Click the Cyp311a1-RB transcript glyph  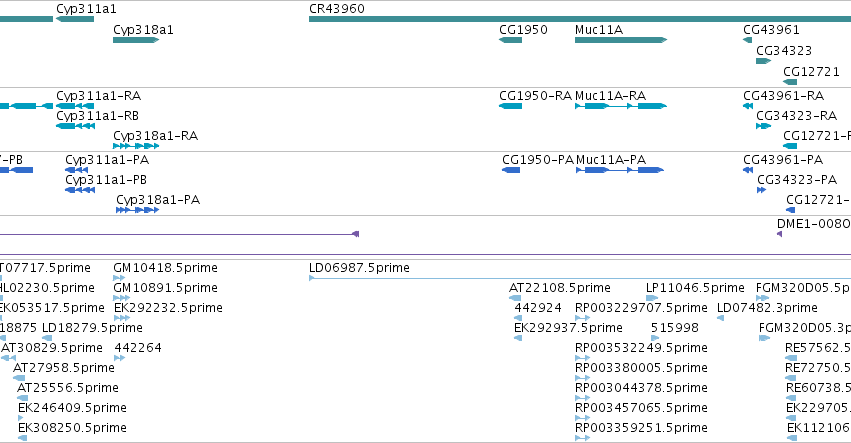tap(75, 126)
